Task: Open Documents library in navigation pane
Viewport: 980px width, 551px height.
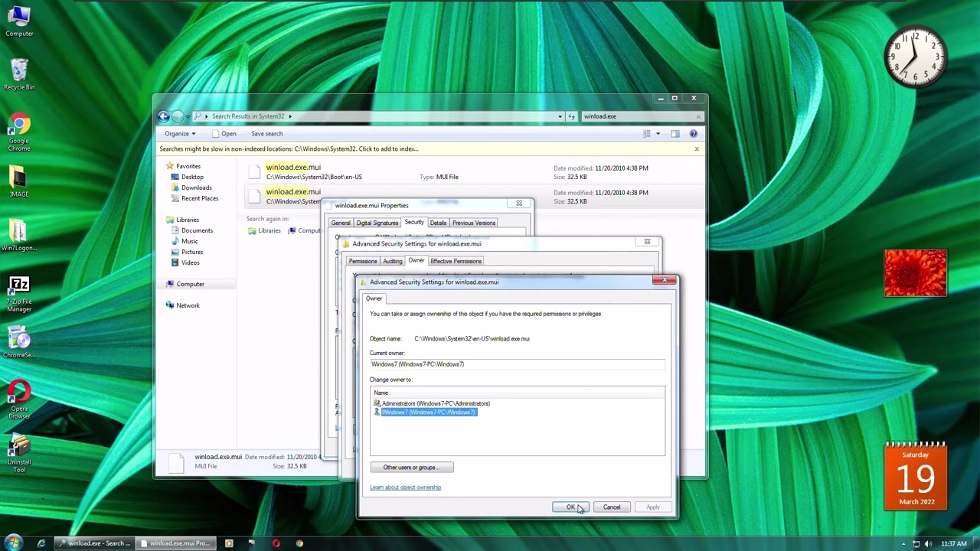Action: pyautogui.click(x=197, y=230)
